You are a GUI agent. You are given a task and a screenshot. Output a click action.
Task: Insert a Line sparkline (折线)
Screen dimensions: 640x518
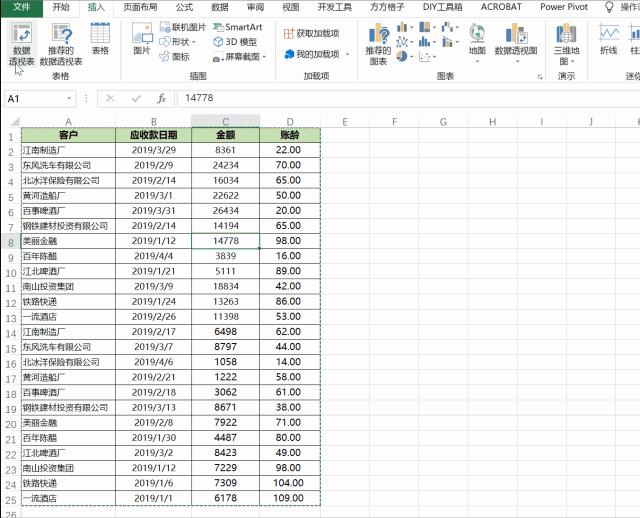[609, 39]
